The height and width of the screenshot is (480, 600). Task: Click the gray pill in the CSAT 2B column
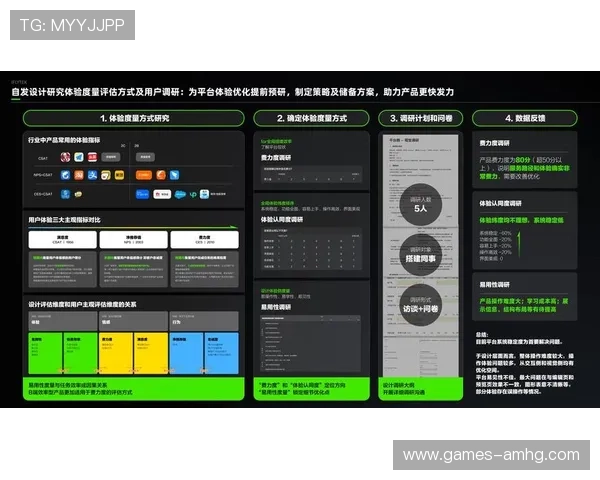click(145, 157)
